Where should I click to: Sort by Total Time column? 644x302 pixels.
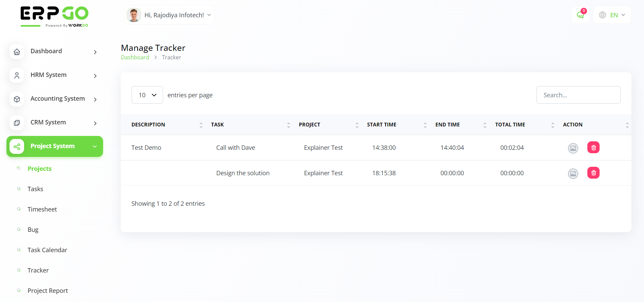(x=553, y=125)
